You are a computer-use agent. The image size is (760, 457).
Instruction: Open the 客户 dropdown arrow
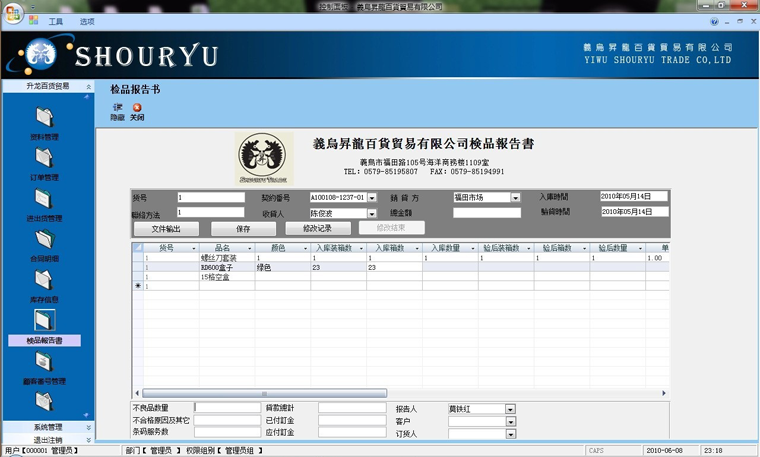510,422
